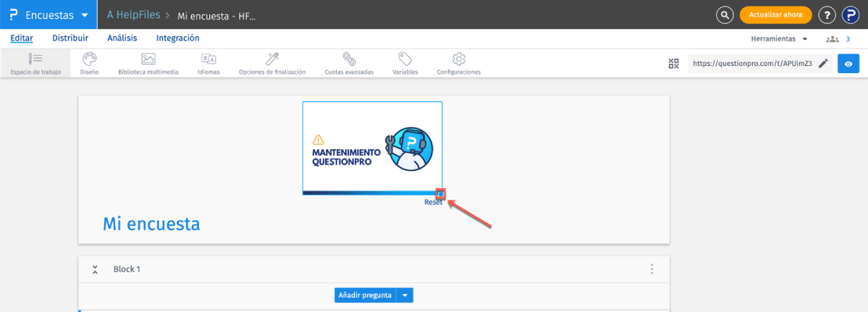The height and width of the screenshot is (312, 868).
Task: Click the Añadir pregunta button
Action: (x=366, y=295)
